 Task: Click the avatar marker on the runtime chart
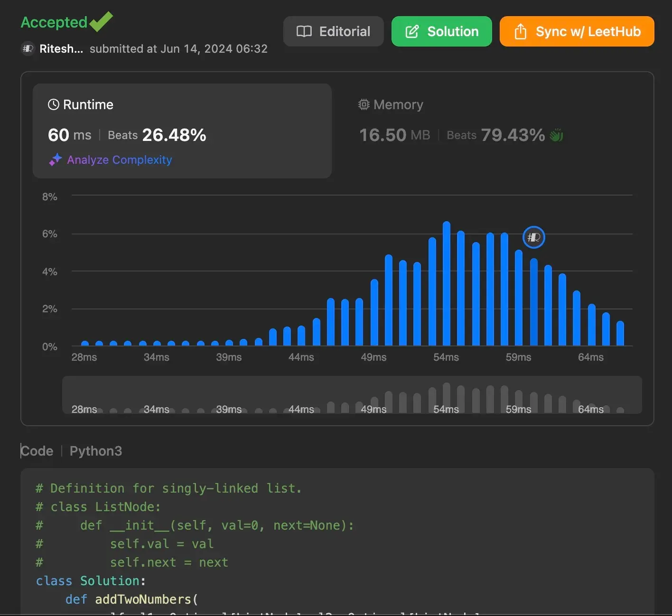(533, 237)
